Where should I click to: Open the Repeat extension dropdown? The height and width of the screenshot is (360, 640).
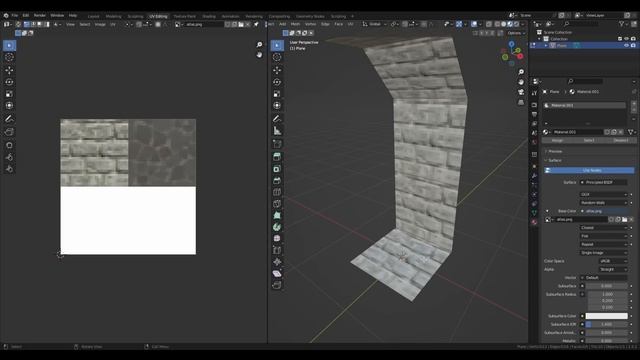(x=603, y=244)
